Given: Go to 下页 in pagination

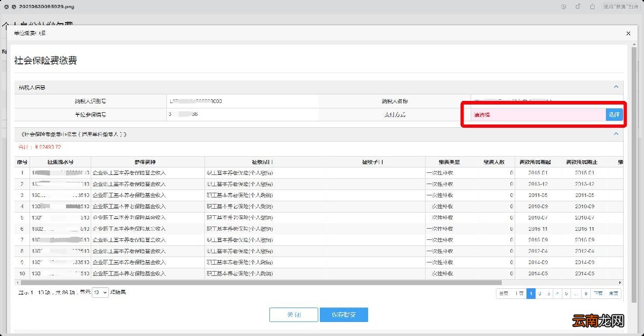Looking at the screenshot, I should click(598, 294).
